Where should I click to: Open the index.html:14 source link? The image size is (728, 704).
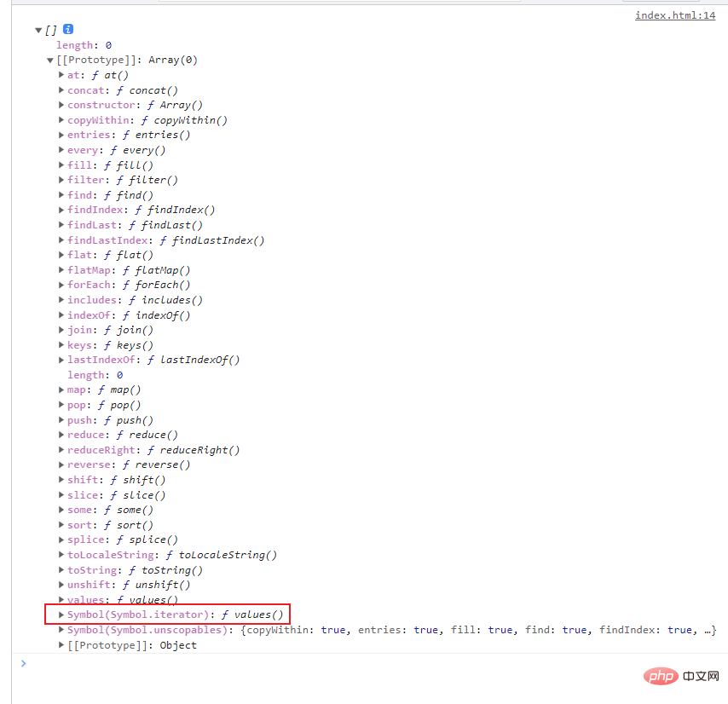click(674, 15)
